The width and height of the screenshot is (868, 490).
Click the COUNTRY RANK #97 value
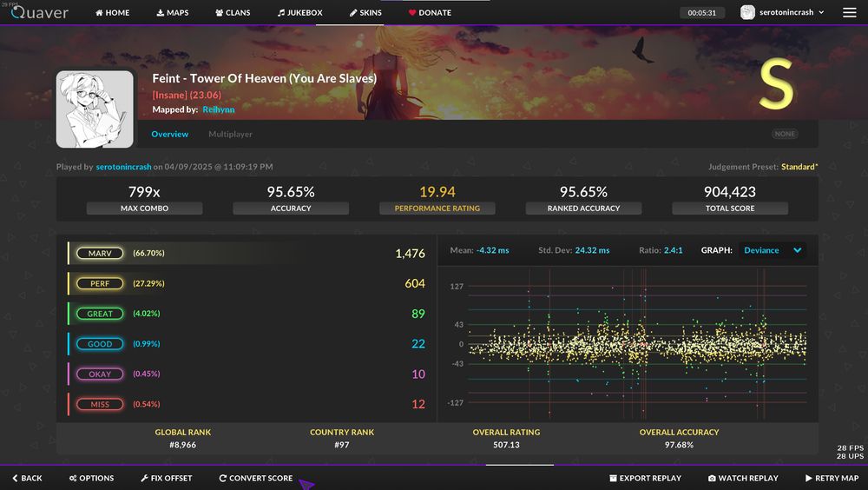point(341,445)
